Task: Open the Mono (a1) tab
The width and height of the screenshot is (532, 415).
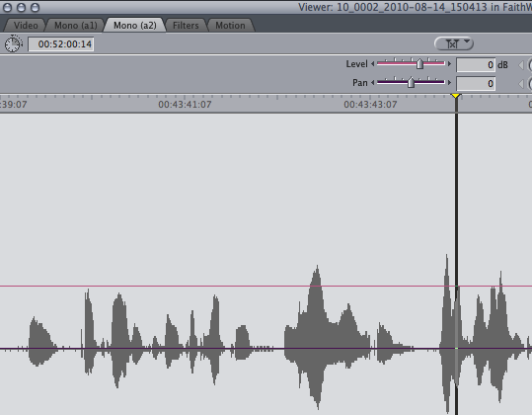Action: pos(76,26)
